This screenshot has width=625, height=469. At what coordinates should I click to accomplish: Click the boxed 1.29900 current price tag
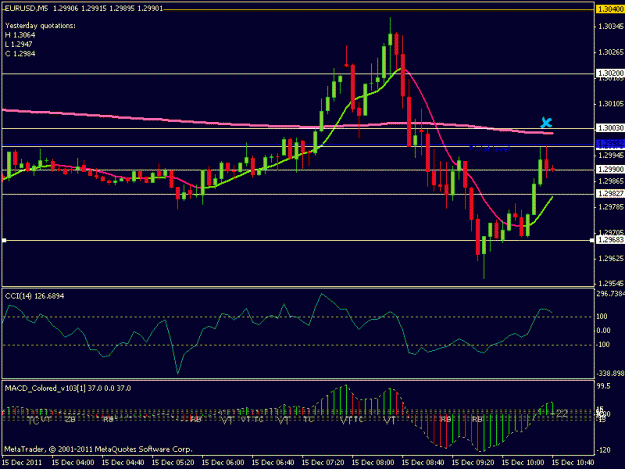point(610,169)
